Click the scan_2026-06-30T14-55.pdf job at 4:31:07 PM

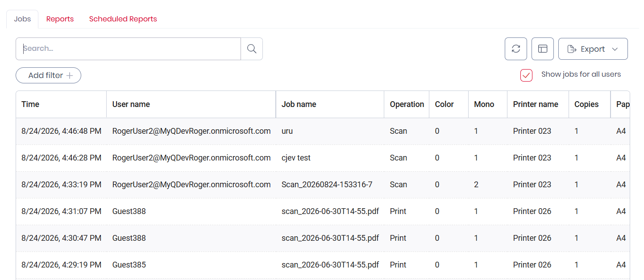point(330,211)
